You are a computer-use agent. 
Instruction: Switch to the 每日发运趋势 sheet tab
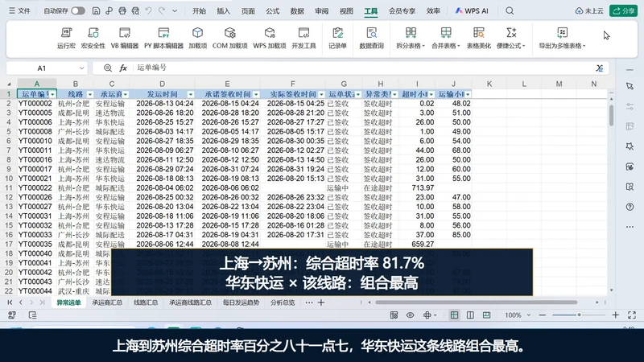click(x=241, y=302)
